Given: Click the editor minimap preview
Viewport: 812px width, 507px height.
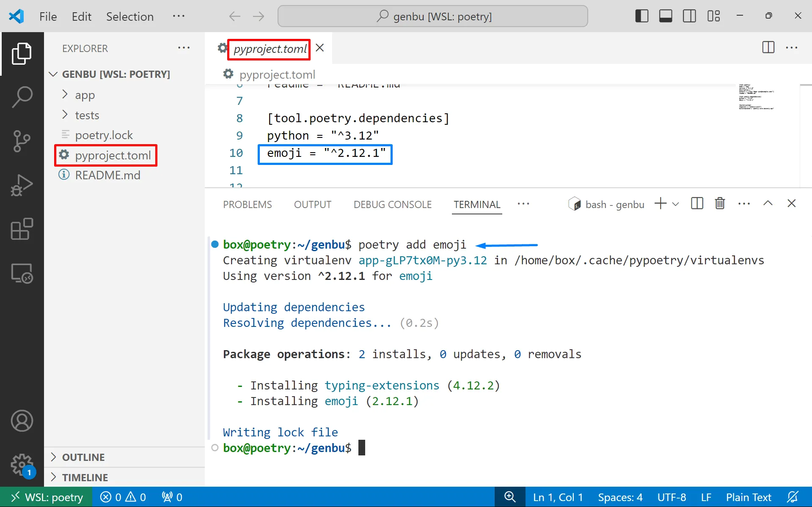Looking at the screenshot, I should pyautogui.click(x=756, y=97).
